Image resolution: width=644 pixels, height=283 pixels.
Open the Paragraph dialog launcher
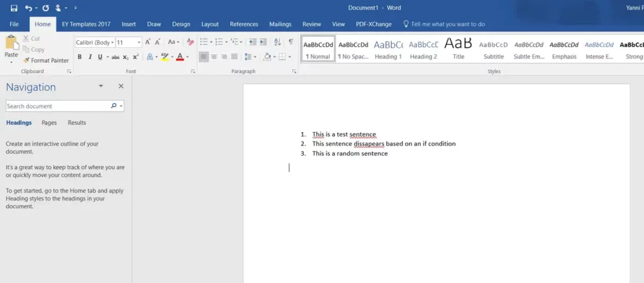[x=294, y=72]
